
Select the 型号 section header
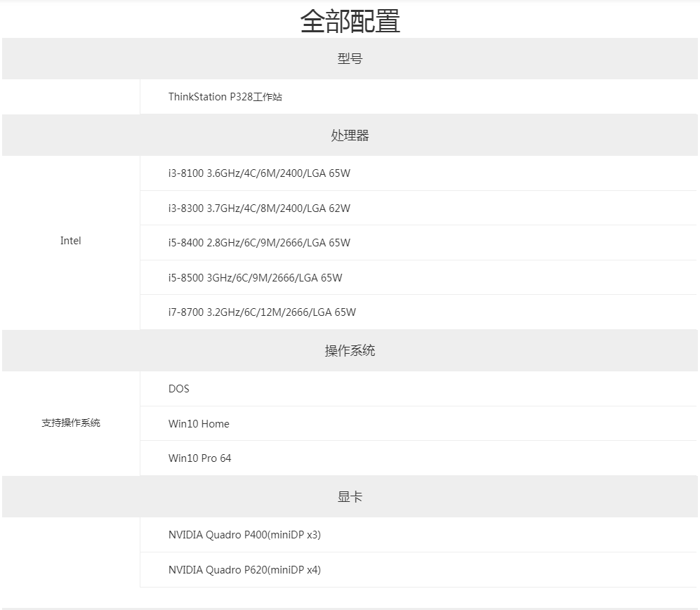[350, 58]
